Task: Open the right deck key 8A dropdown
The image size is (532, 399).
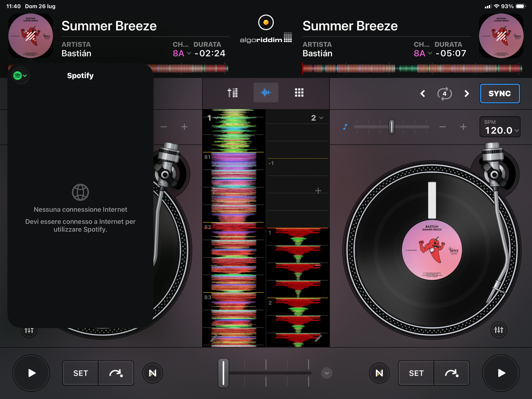Action: pyautogui.click(x=423, y=53)
